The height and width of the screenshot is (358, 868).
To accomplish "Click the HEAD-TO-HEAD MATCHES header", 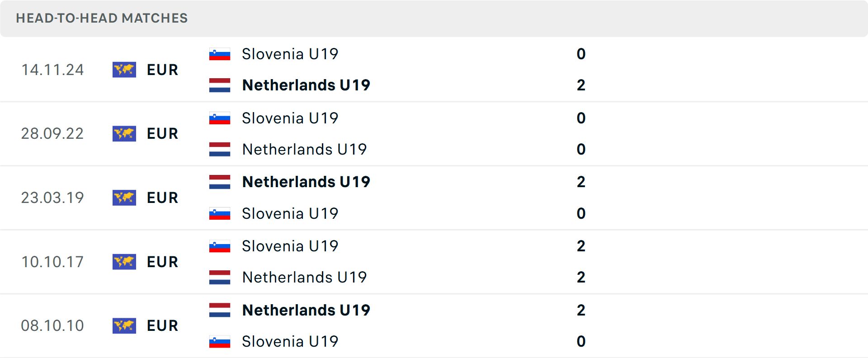I will pyautogui.click(x=102, y=19).
